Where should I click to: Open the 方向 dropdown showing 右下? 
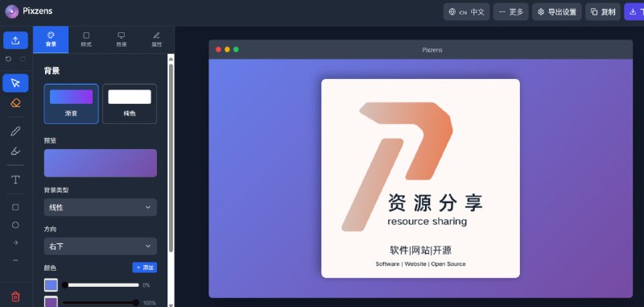[100, 247]
